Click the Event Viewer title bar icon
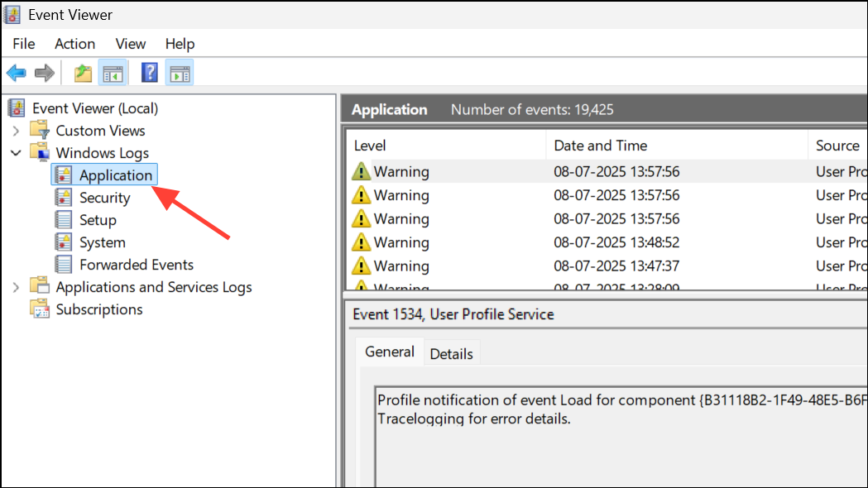 [12, 14]
